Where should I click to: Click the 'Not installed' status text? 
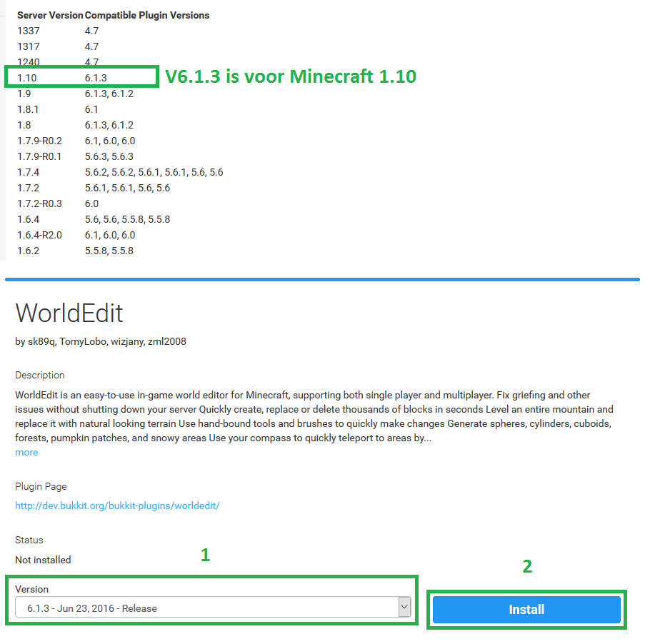click(43, 560)
